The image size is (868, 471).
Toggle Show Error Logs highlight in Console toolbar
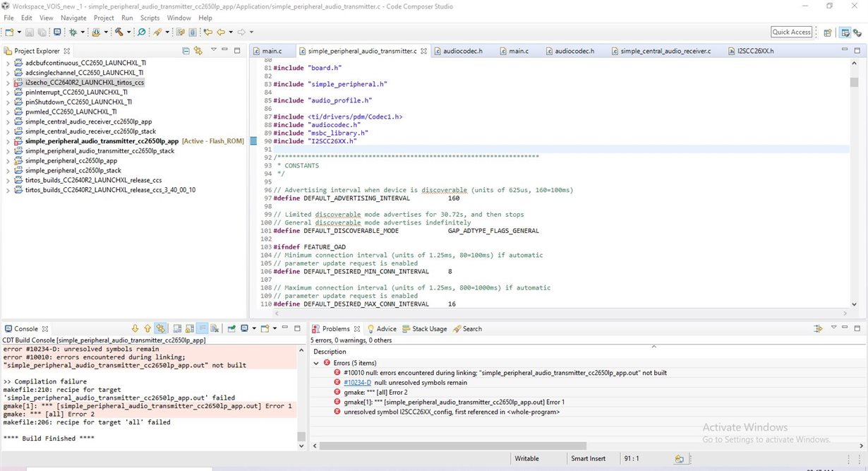161,328
